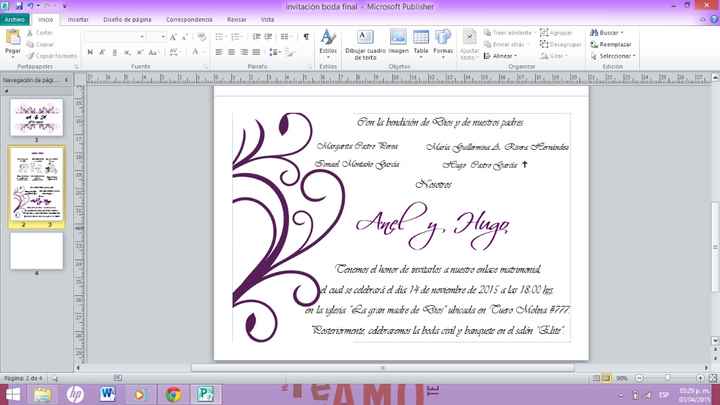Click the Reemplazar replace icon
The width and height of the screenshot is (720, 405).
pos(614,44)
